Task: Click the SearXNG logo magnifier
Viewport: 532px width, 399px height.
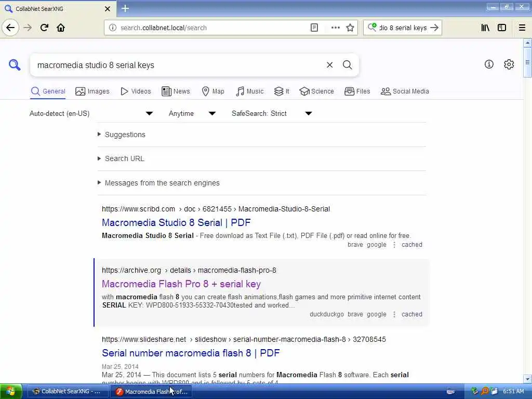Action: point(15,64)
